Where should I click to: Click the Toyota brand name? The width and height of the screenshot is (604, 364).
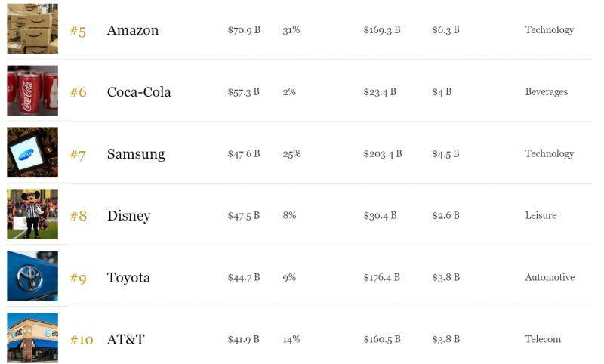(x=128, y=278)
